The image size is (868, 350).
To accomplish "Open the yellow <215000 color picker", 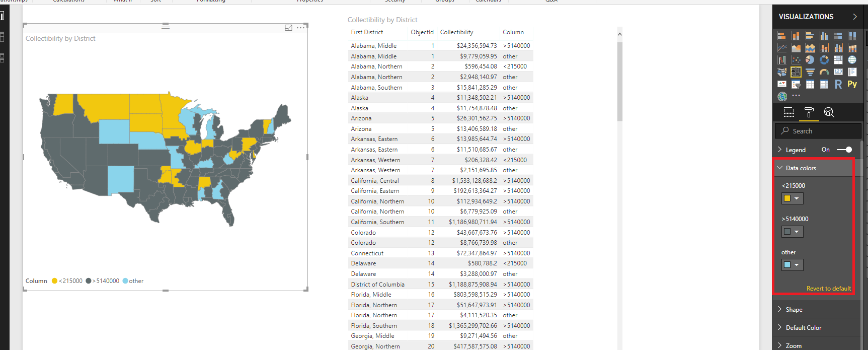I will [793, 198].
